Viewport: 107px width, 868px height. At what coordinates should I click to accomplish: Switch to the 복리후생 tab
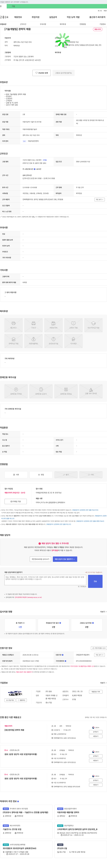coord(63,24)
